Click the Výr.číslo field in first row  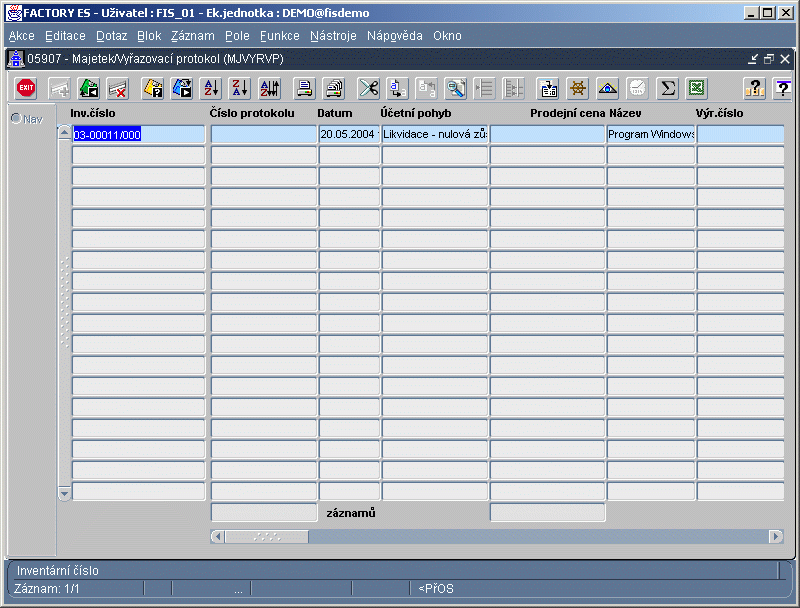(x=740, y=134)
